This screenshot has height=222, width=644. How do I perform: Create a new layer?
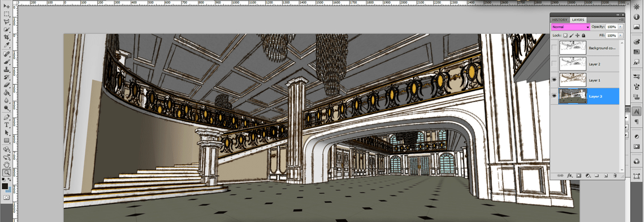[x=606, y=175]
